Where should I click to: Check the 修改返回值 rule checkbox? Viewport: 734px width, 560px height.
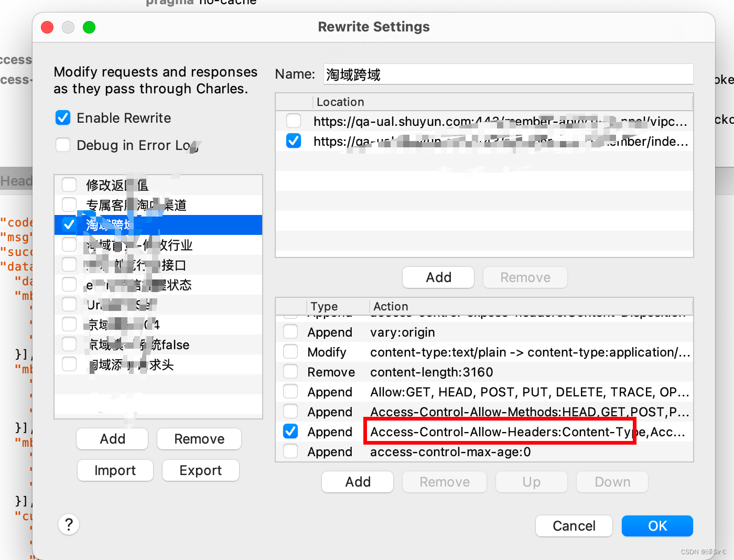(69, 185)
